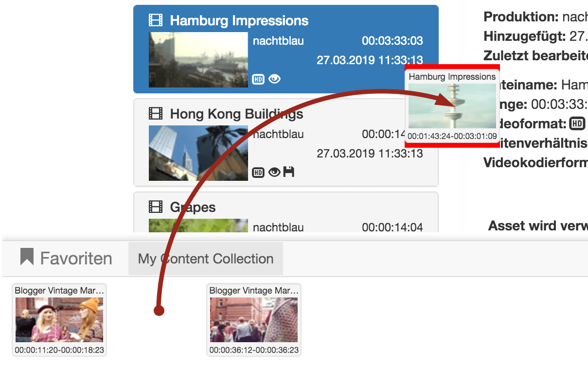588x366 pixels.
Task: Open the My Content Collection tab
Action: (206, 259)
